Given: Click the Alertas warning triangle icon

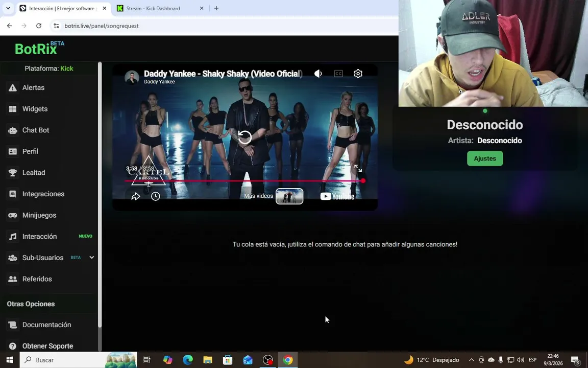Looking at the screenshot, I should click(x=13, y=87).
